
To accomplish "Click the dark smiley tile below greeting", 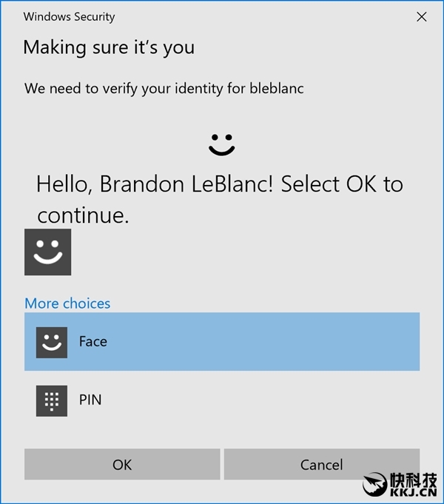I will click(x=48, y=252).
